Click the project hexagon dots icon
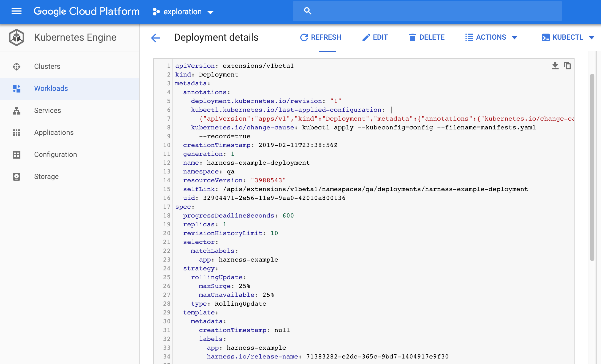601x364 pixels. 156,12
